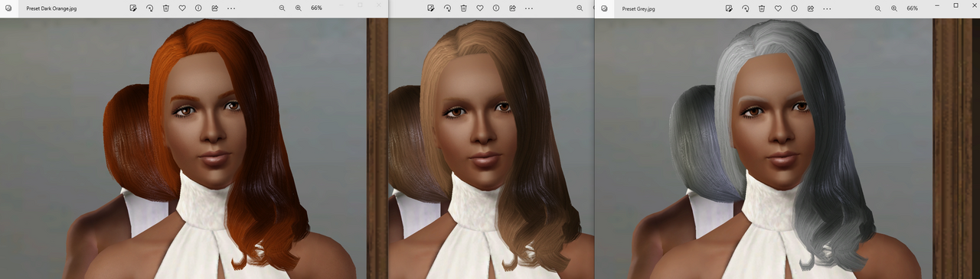Click Edit image icon in Preset Grey window

pyautogui.click(x=729, y=8)
